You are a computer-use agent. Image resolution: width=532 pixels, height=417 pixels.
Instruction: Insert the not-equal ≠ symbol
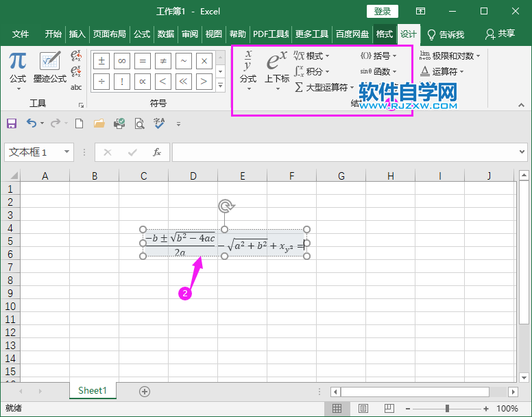[163, 61]
